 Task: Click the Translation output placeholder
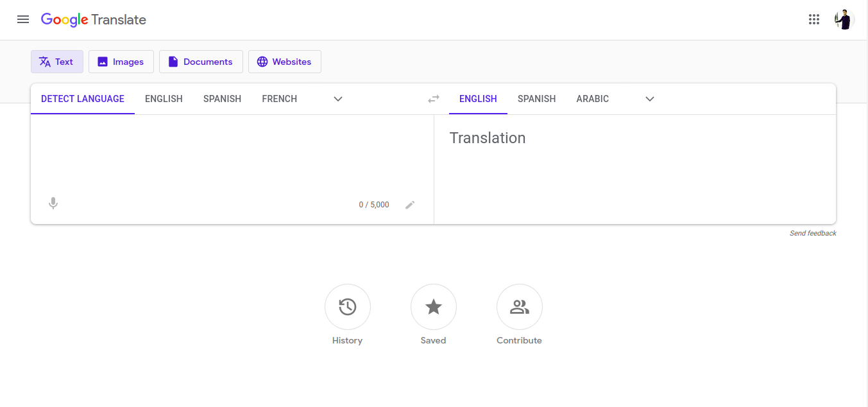coord(488,138)
